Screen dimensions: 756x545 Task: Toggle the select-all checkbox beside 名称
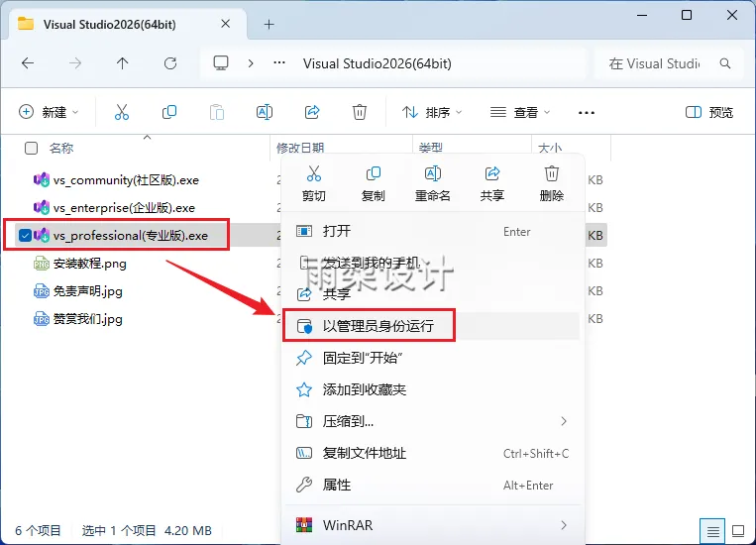(32, 148)
